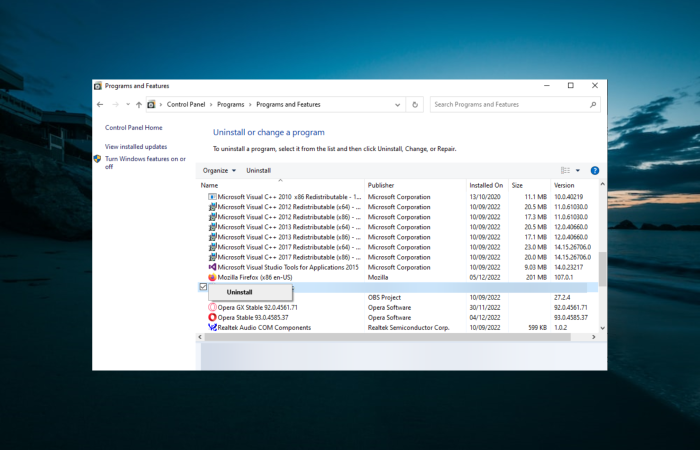Viewport: 700px width, 450px height.
Task: Maximize the Programs and Features window
Action: pyautogui.click(x=571, y=86)
